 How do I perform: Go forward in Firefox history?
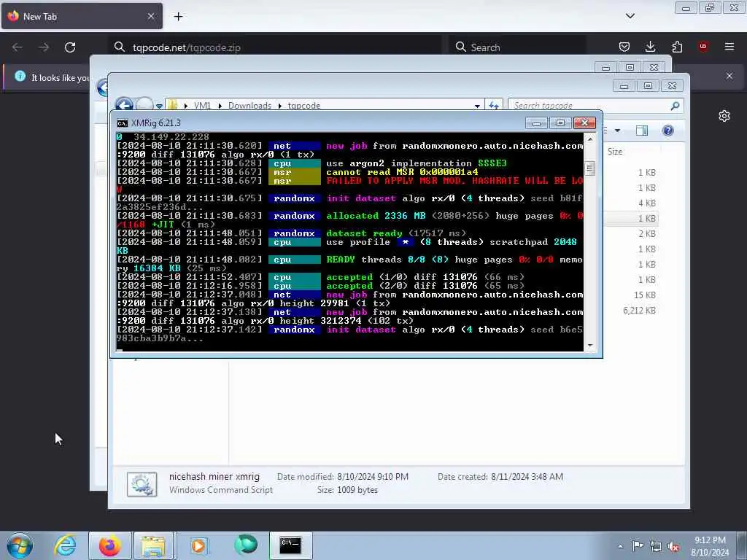[43, 47]
